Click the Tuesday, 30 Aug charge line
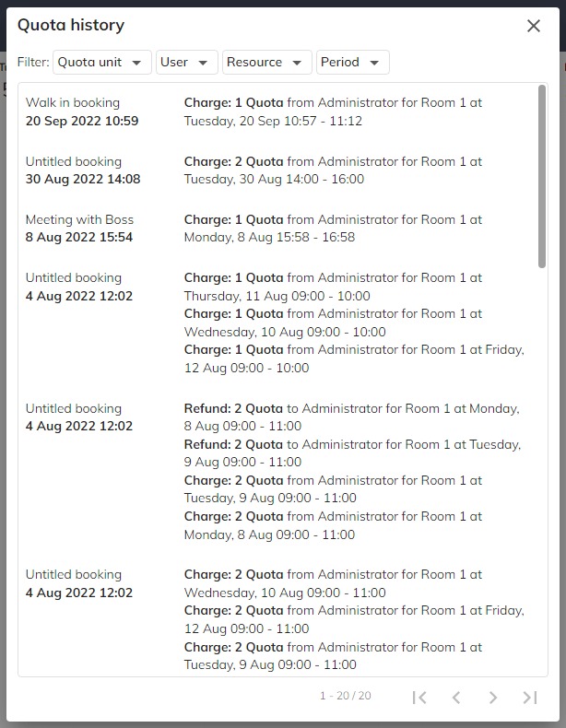Screen dimensions: 566x728 point(333,170)
